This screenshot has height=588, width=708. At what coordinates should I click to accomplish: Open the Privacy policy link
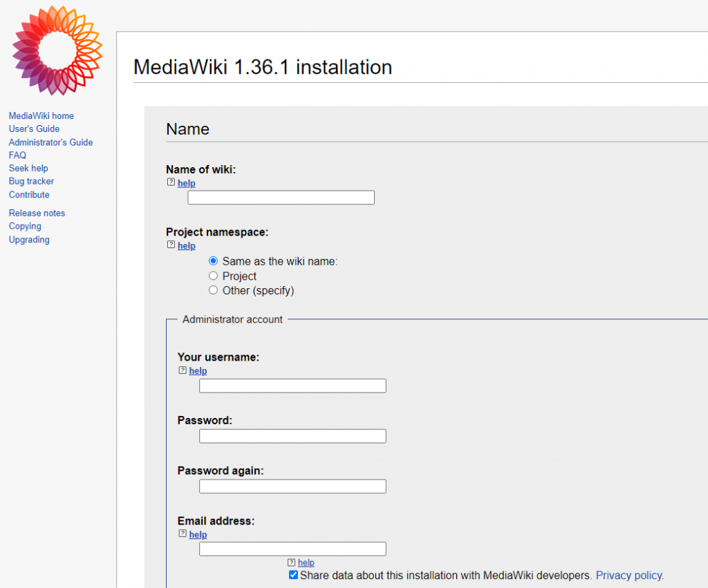628,575
